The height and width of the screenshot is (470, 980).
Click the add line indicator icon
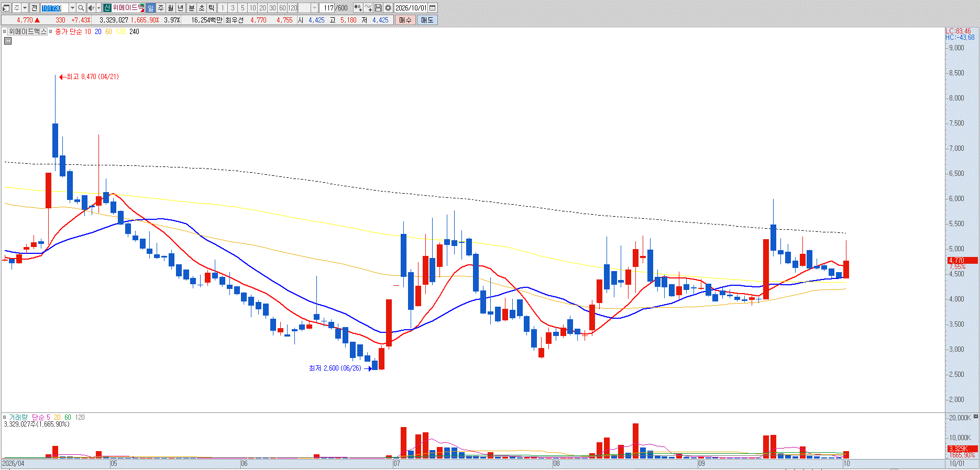368,8
